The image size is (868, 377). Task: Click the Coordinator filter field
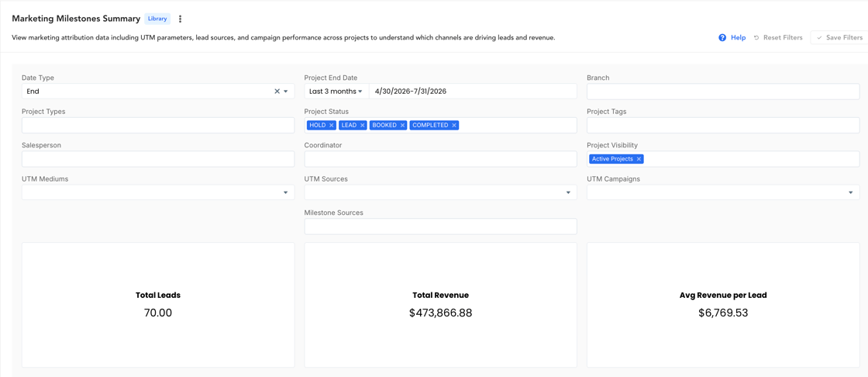click(441, 159)
